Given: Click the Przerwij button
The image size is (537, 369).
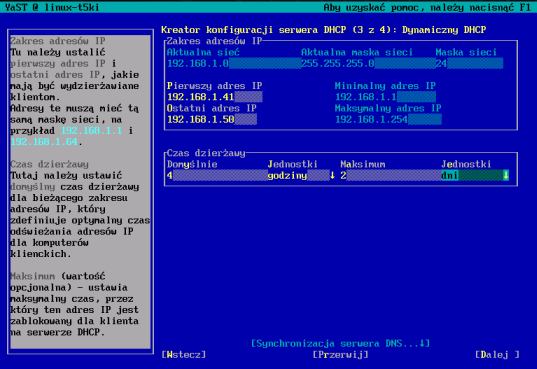Looking at the screenshot, I should (x=340, y=355).
